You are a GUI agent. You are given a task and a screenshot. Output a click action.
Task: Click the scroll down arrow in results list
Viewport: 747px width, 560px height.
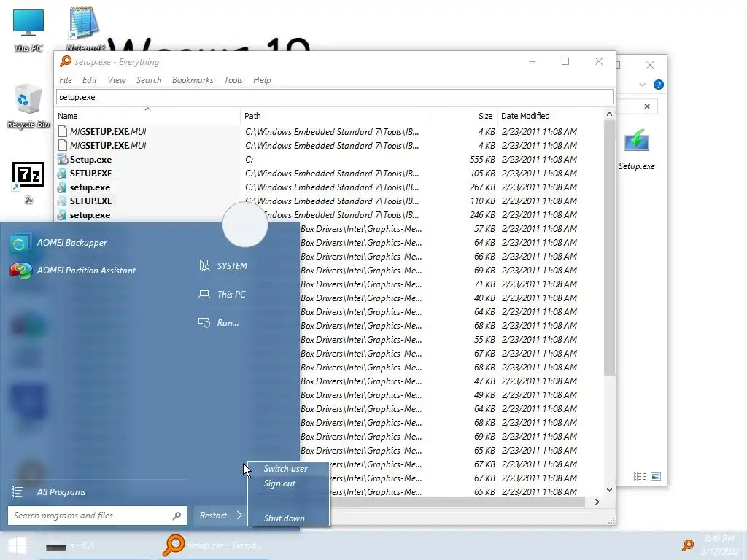pos(609,490)
